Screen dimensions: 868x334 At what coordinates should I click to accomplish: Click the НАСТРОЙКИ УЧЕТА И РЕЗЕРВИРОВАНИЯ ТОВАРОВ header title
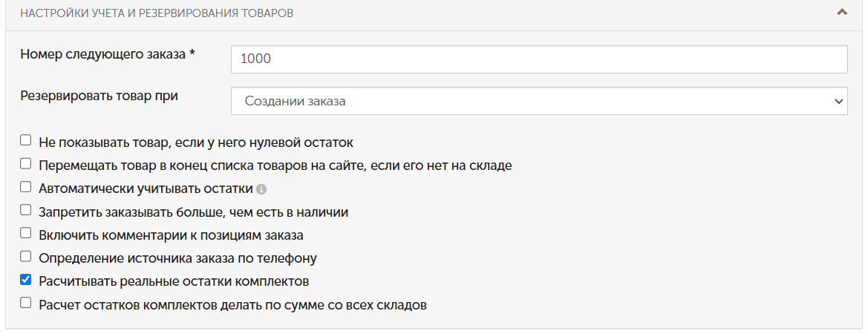point(157,13)
